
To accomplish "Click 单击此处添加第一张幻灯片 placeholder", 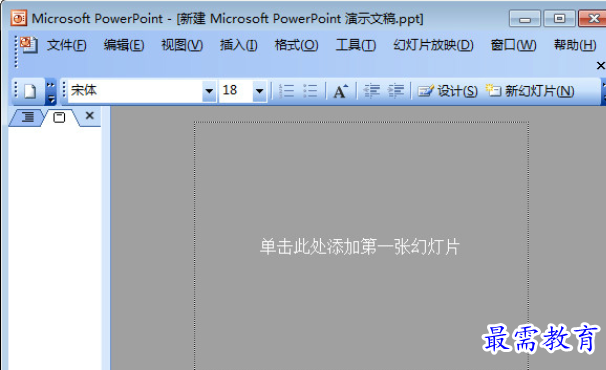I will point(360,247).
